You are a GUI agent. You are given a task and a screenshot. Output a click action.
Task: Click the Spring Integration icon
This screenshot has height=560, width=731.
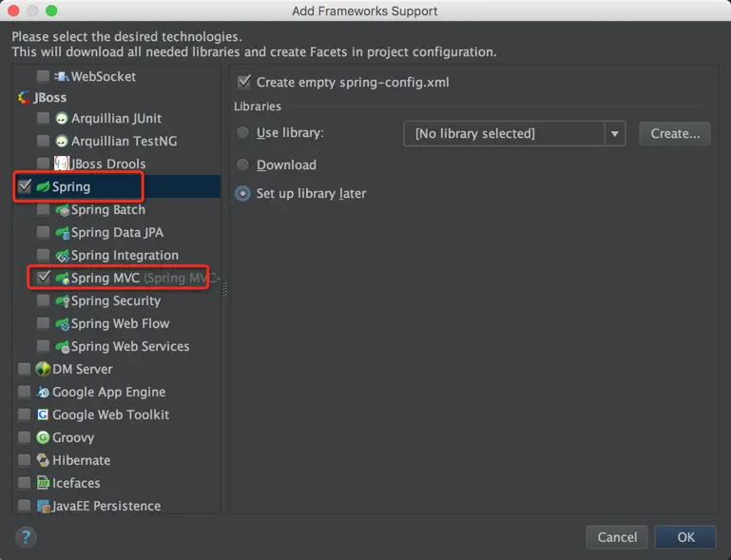click(62, 255)
